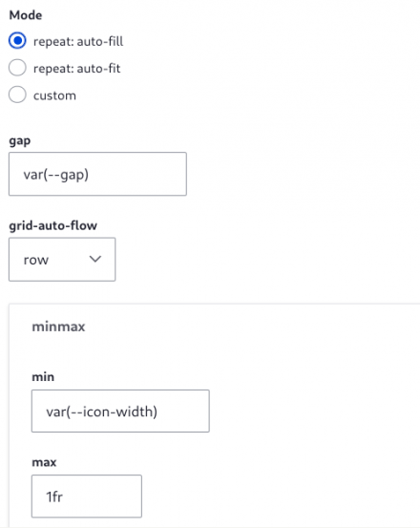Click the max input containing 1fr
Image resolution: width=420 pixels, height=528 pixels.
point(87,496)
